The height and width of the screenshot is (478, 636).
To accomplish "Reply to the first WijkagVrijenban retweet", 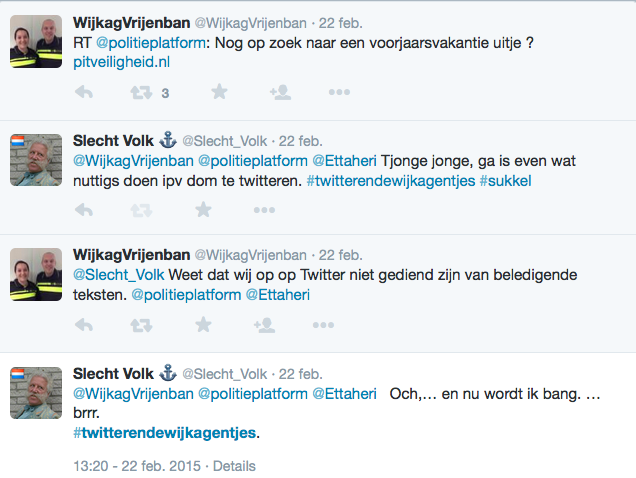I will pyautogui.click(x=84, y=93).
